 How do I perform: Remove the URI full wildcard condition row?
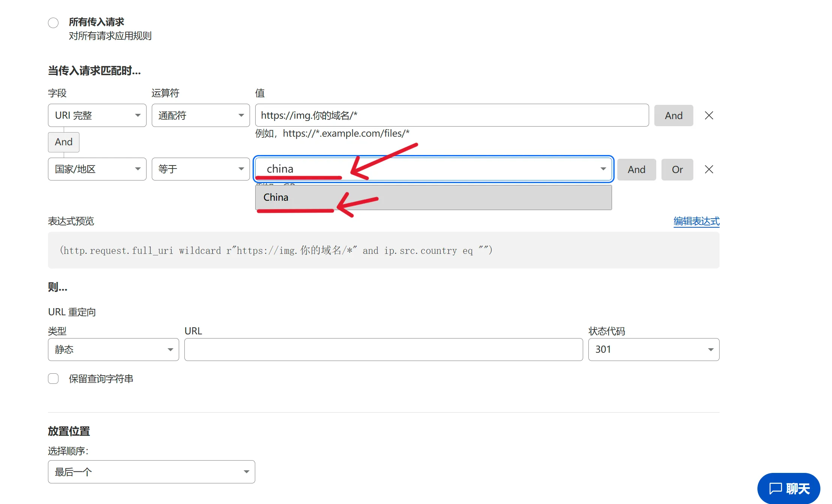[709, 115]
